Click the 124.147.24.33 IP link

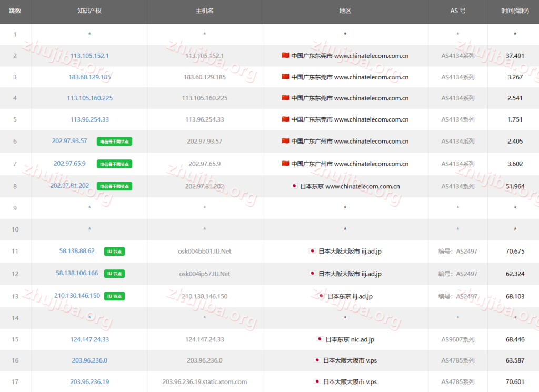coord(89,339)
